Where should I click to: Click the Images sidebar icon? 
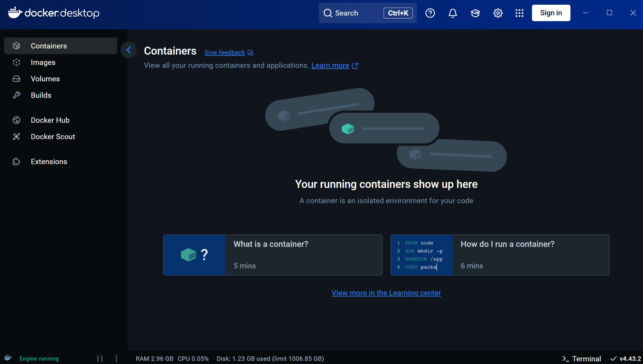point(16,62)
